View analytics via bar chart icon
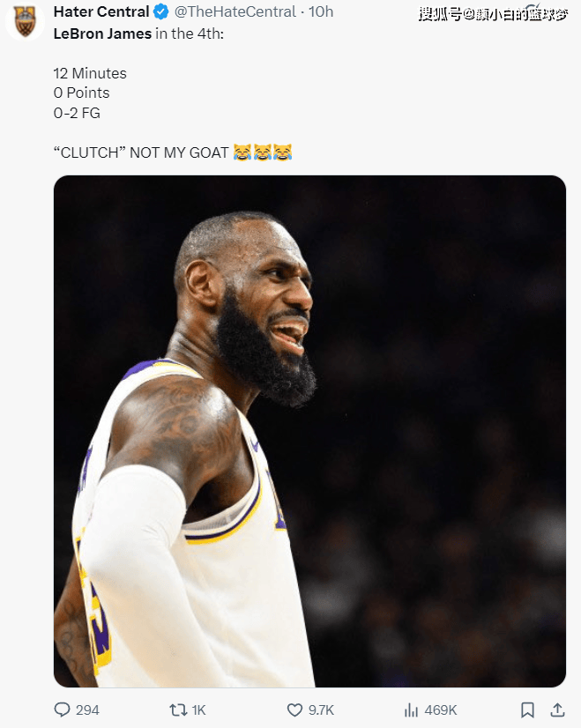The height and width of the screenshot is (728, 581). tap(411, 709)
